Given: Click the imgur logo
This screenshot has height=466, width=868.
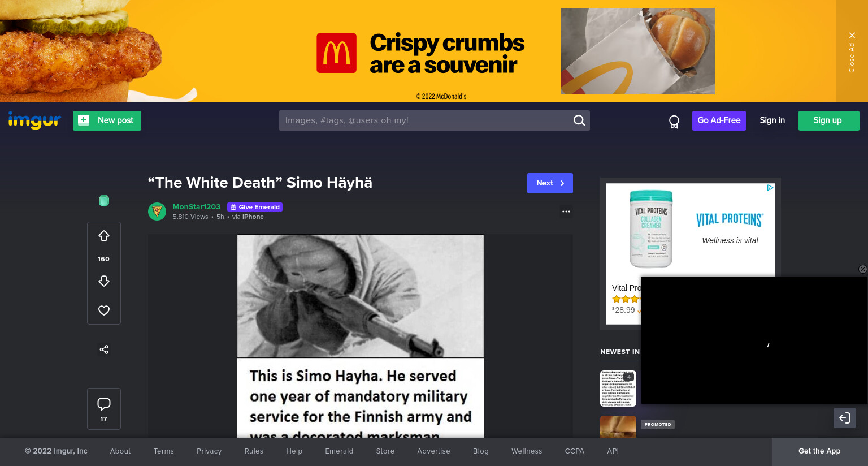Looking at the screenshot, I should click(x=34, y=120).
